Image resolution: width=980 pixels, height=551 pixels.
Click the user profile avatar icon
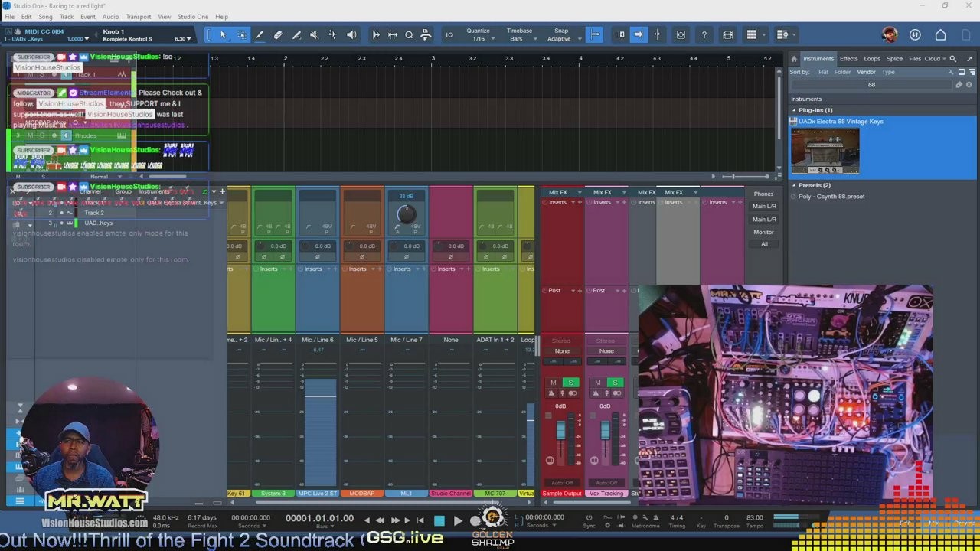point(889,34)
